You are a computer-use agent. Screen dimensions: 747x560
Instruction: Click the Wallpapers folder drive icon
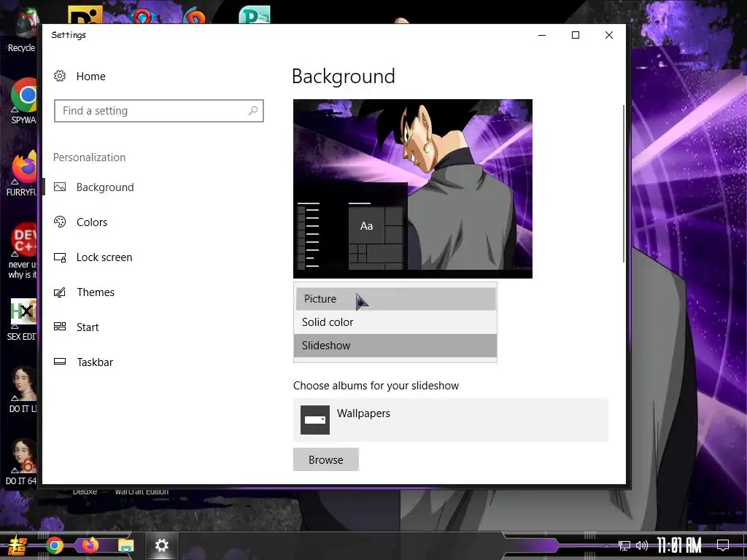[x=315, y=420]
